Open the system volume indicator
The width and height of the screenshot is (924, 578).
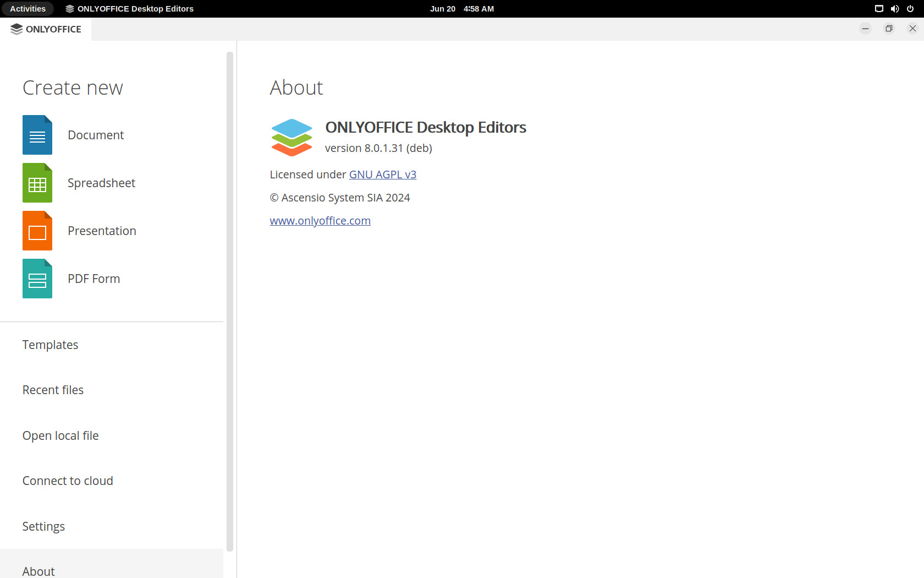pos(895,9)
